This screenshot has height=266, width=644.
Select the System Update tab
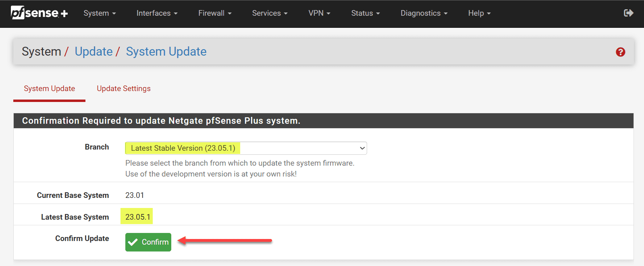coord(49,89)
